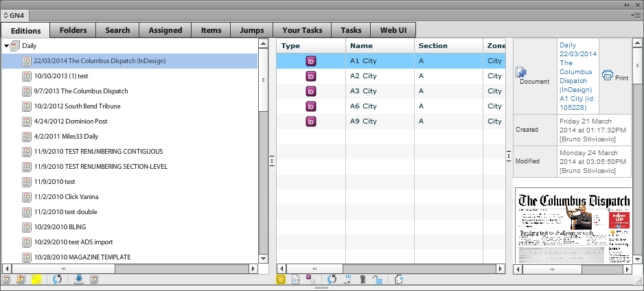Select 10/29/2010 BLING edition
644x291 pixels.
[129, 227]
